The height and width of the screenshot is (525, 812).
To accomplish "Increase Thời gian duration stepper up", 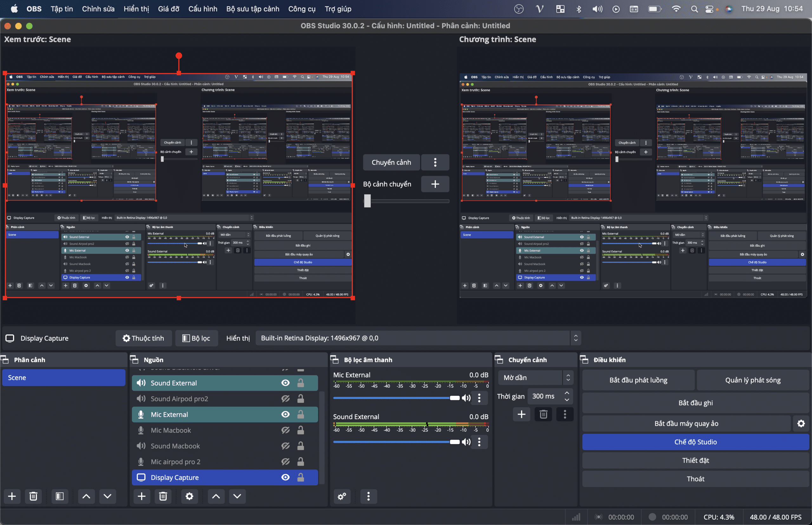I will click(x=566, y=393).
